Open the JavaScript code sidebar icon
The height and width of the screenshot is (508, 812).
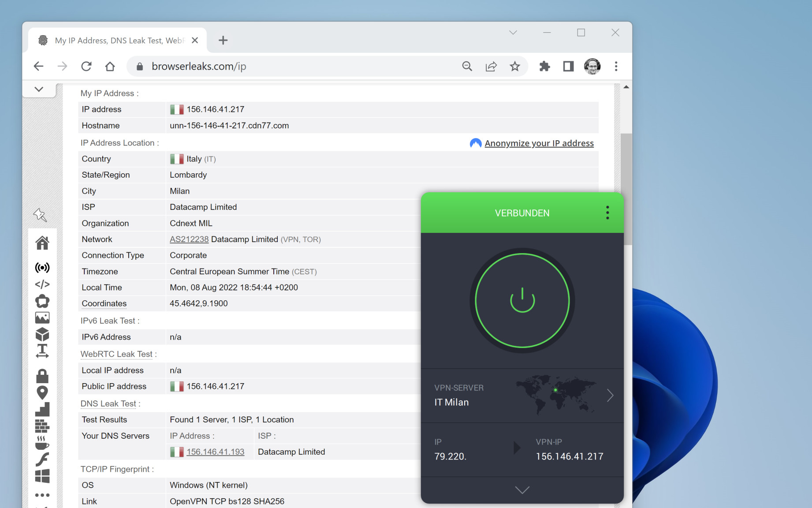coord(42,284)
